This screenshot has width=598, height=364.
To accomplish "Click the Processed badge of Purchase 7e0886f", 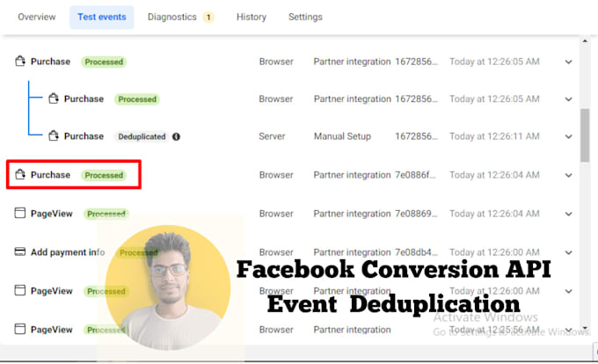I will [x=104, y=175].
